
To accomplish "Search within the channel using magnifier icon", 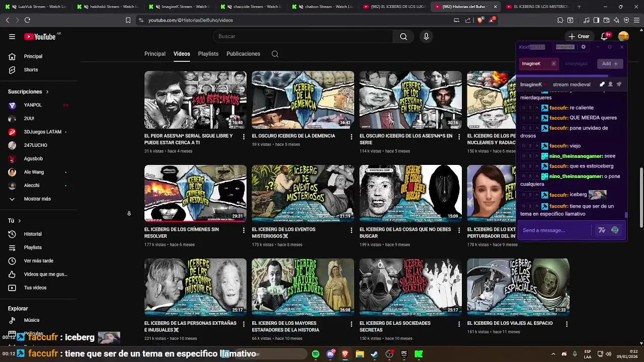I will 275,54.
